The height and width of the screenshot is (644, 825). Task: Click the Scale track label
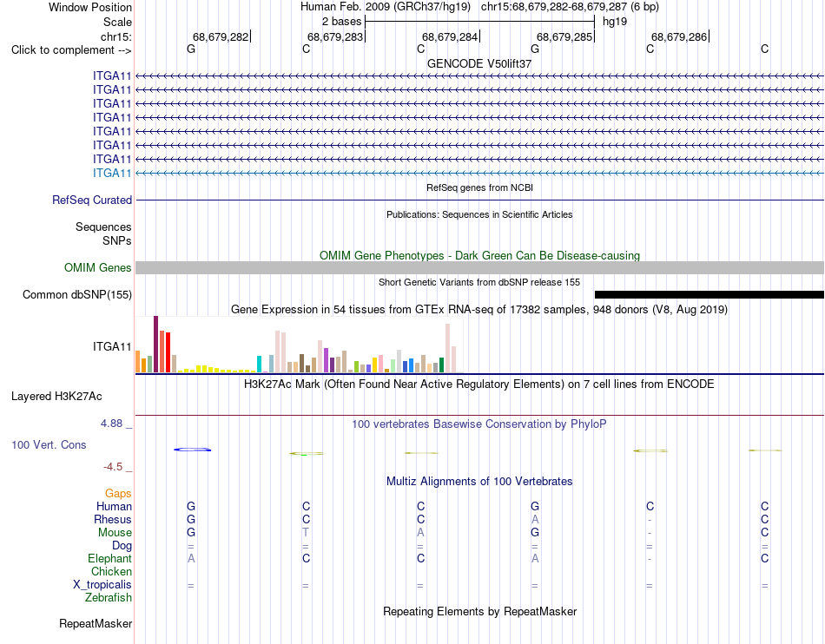(117, 22)
